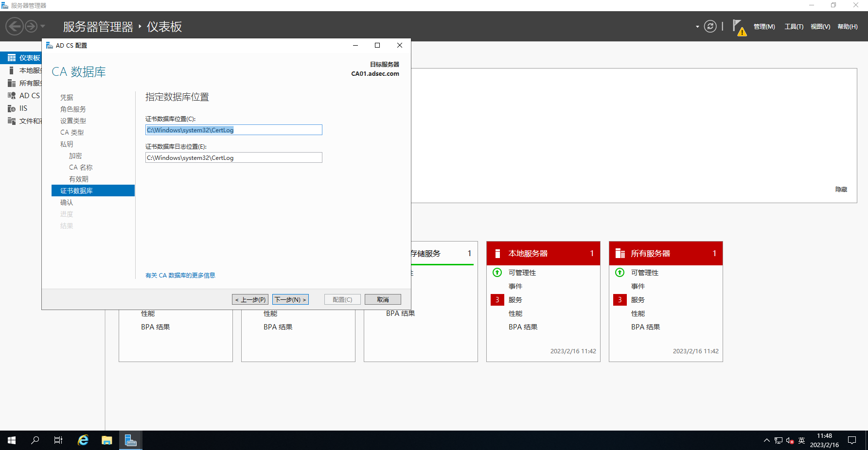Open link 有关 CA 数据库的更多信息
Viewport: 868px width, 450px height.
coord(180,276)
